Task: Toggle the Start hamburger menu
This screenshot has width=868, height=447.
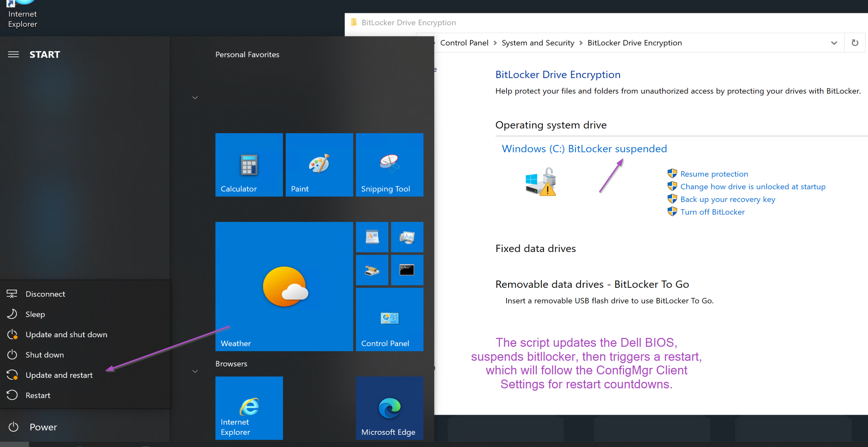Action: [13, 55]
